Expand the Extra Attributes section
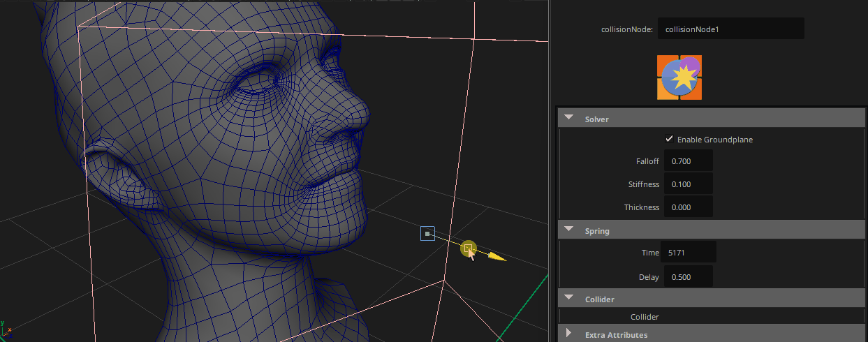Screen dimensions: 868x342 [568, 334]
